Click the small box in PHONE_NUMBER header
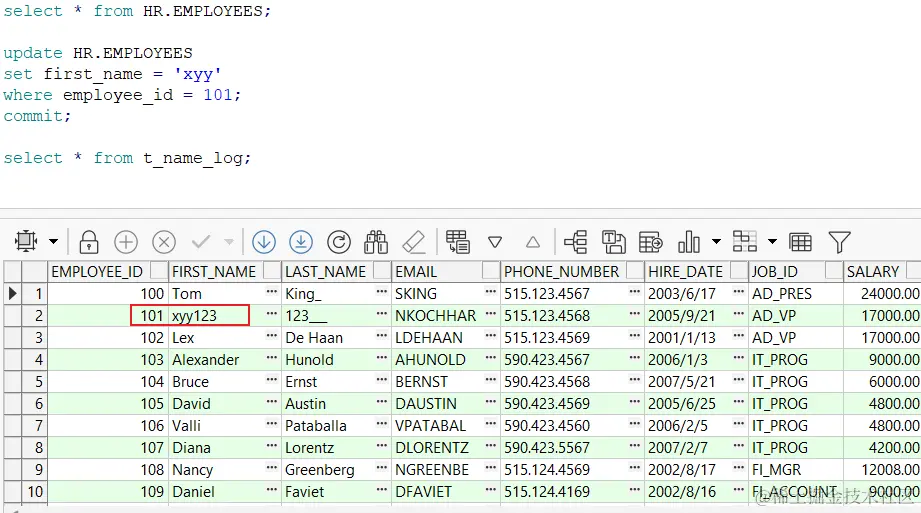The width and height of the screenshot is (921, 513). point(635,270)
